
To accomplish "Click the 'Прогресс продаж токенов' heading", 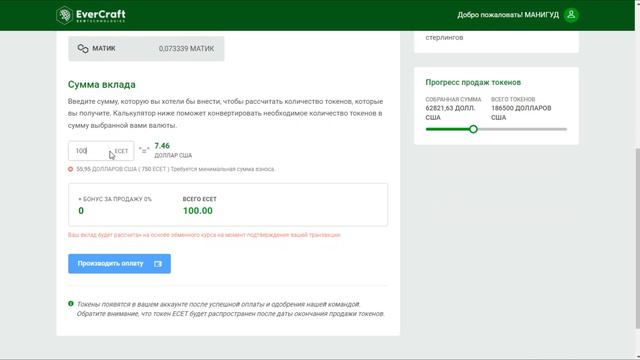I will pos(473,82).
